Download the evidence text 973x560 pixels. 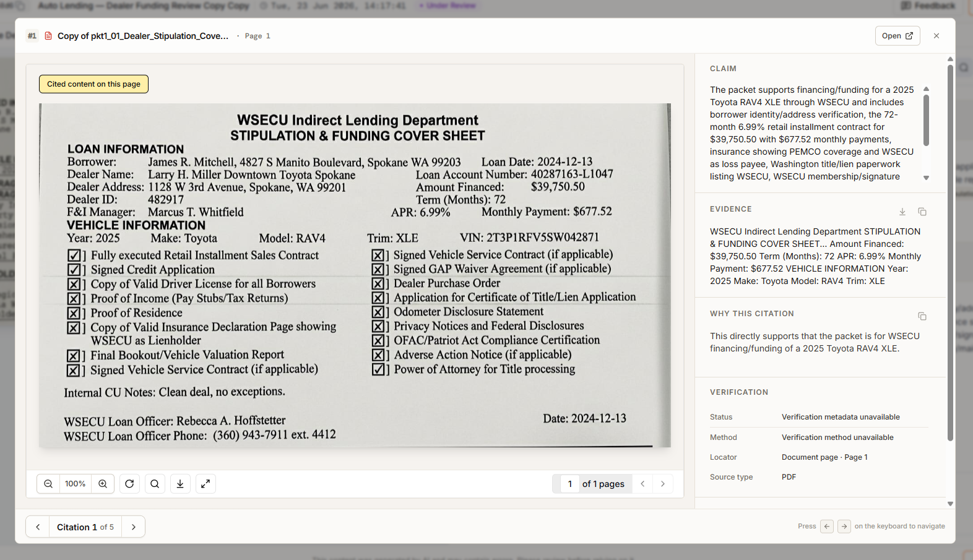902,212
